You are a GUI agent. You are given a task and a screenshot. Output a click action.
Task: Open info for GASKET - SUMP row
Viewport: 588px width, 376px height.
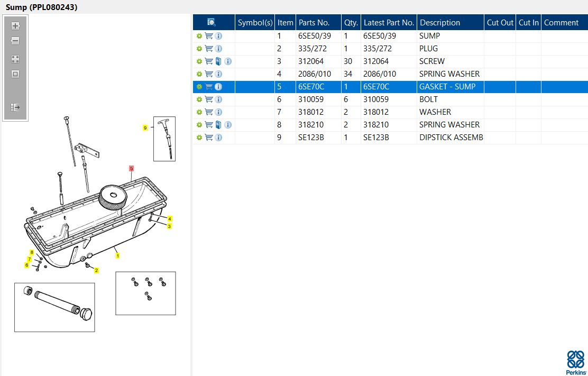(x=218, y=87)
